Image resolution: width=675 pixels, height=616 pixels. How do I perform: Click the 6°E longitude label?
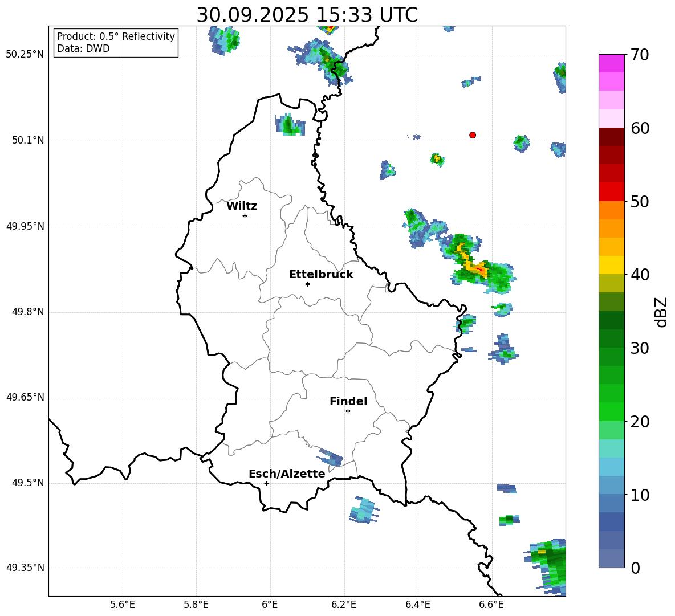click(x=270, y=605)
